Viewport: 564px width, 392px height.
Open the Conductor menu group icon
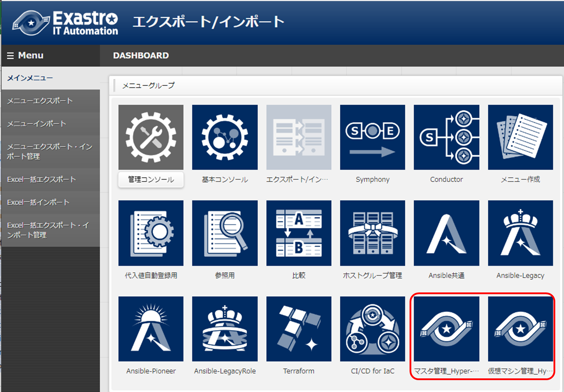click(x=447, y=137)
